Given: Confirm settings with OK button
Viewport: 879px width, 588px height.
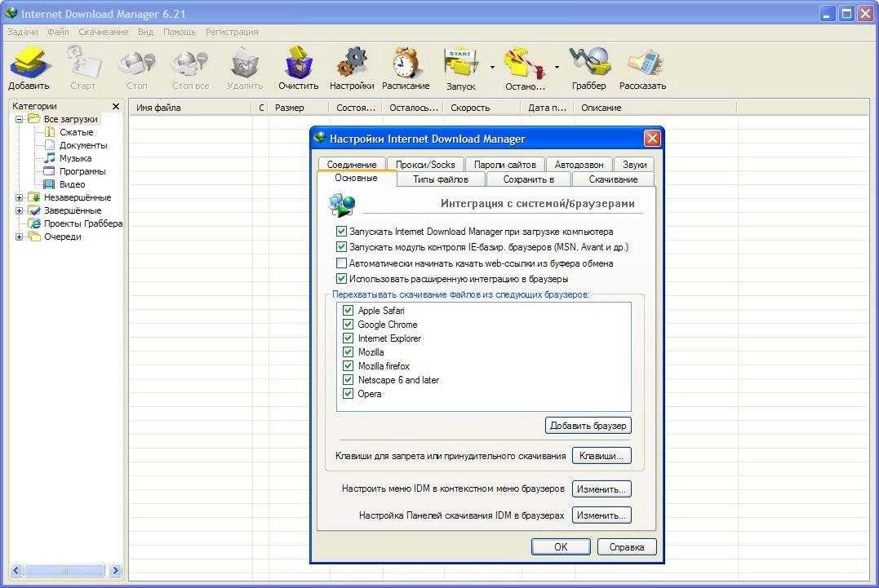Looking at the screenshot, I should (561, 547).
